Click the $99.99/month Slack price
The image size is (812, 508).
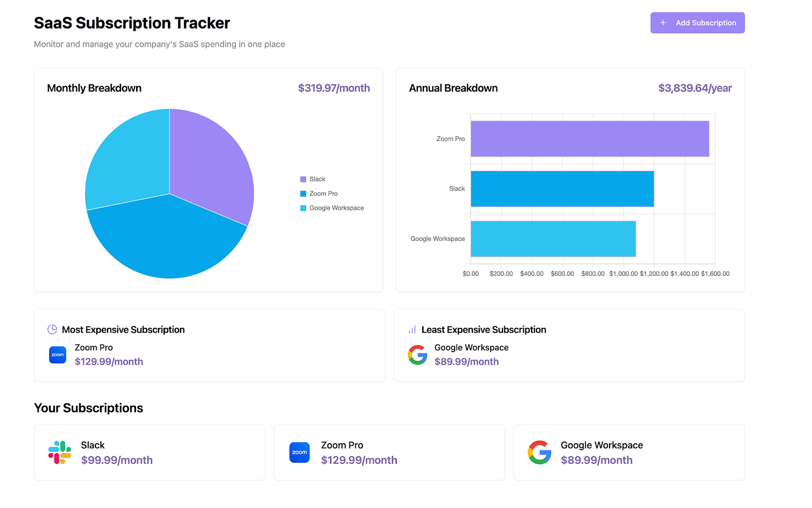[x=117, y=460]
